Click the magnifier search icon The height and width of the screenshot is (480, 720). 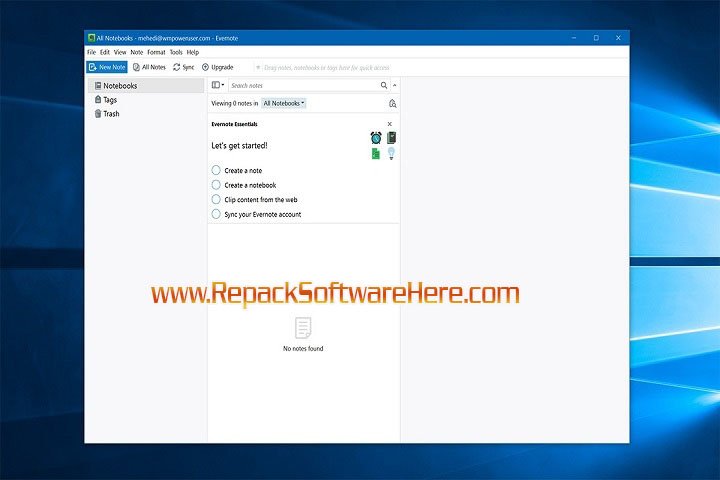click(384, 85)
